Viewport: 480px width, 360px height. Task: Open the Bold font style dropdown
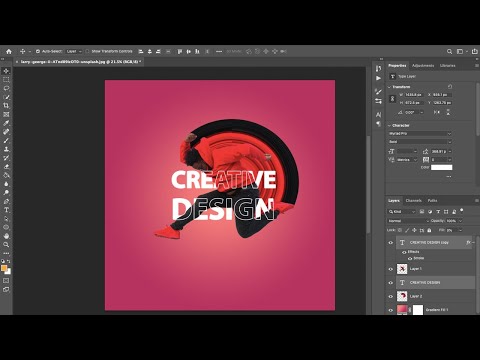click(x=420, y=142)
